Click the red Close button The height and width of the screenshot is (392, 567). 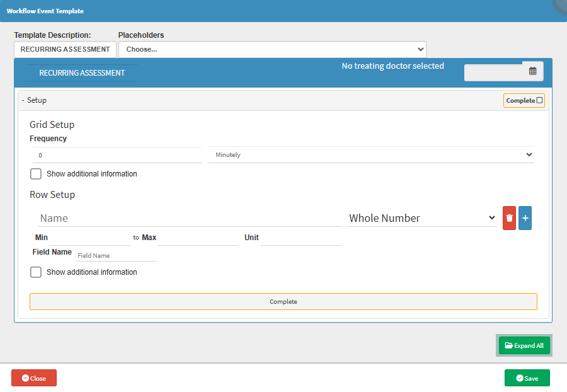coord(34,378)
